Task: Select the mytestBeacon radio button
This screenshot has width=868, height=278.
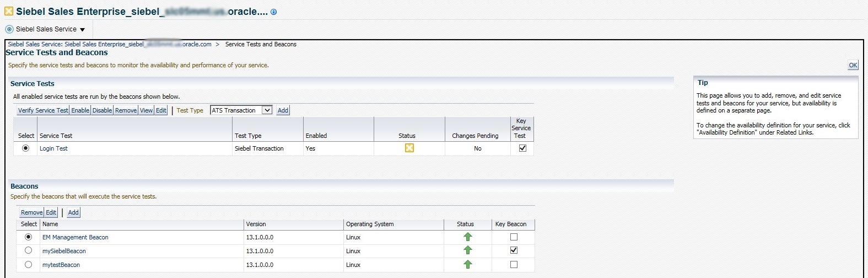Action: [29, 264]
